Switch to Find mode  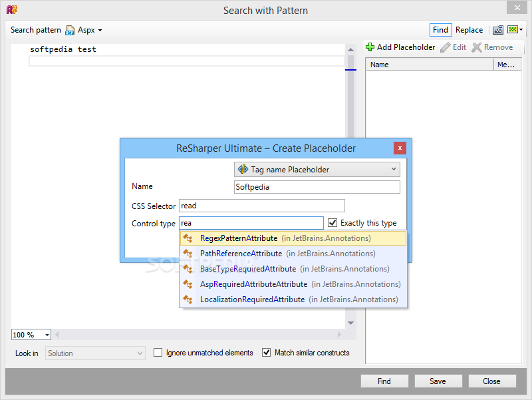point(440,30)
